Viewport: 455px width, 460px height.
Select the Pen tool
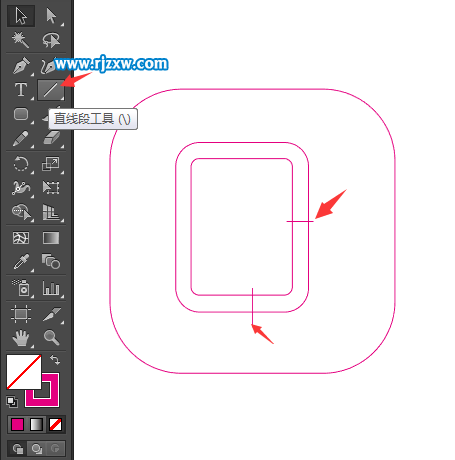[x=21, y=66]
